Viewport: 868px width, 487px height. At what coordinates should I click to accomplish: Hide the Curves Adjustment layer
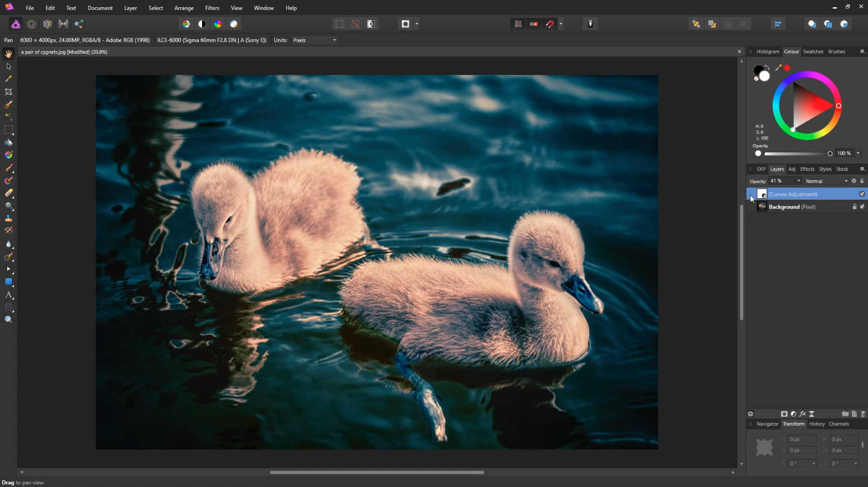[x=862, y=194]
